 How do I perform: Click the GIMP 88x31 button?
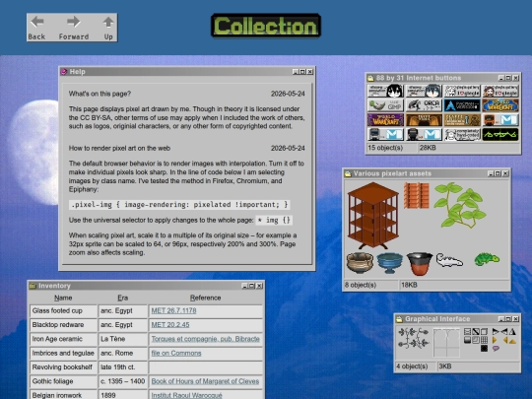pos(385,105)
